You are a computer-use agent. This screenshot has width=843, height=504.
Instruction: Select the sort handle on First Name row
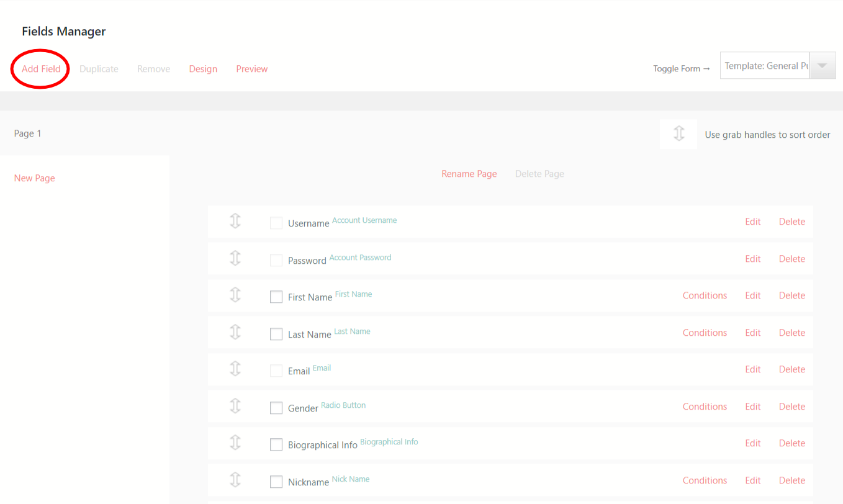click(x=235, y=295)
